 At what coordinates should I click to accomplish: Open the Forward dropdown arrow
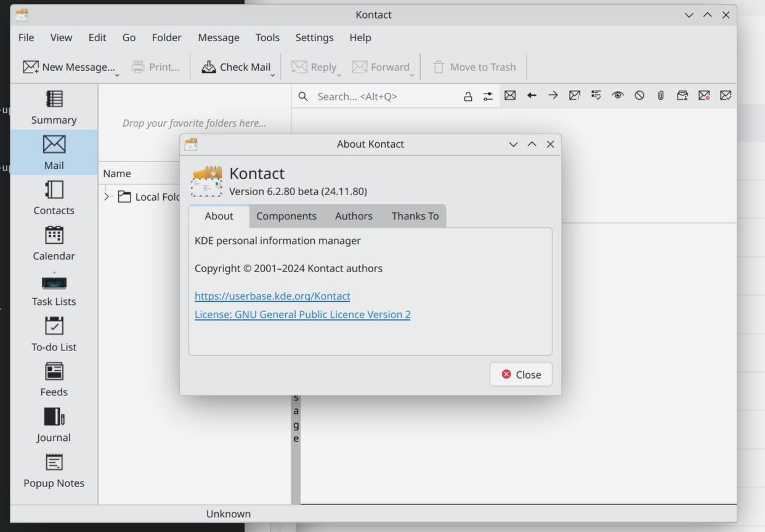click(x=411, y=75)
